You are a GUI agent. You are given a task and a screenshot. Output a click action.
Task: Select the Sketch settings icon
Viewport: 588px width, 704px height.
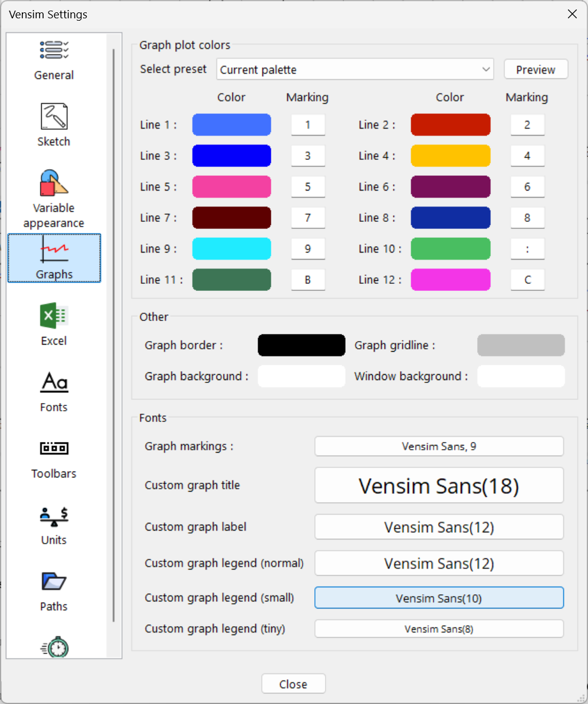54,125
